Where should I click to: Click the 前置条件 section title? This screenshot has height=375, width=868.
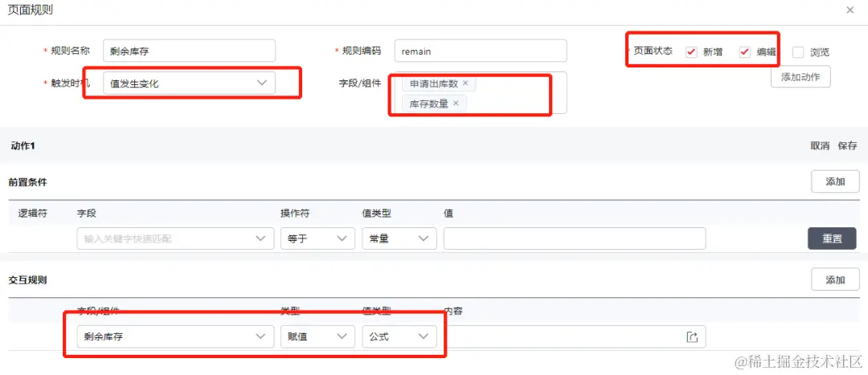(x=27, y=181)
